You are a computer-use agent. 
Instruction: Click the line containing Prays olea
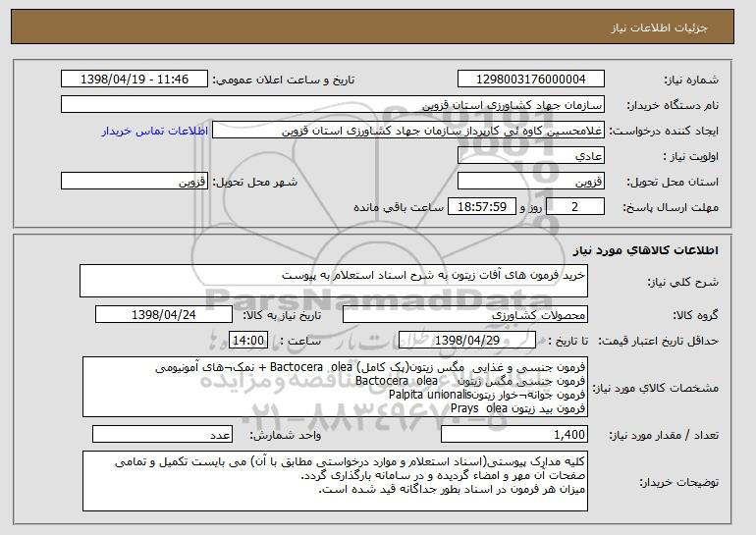click(x=517, y=408)
